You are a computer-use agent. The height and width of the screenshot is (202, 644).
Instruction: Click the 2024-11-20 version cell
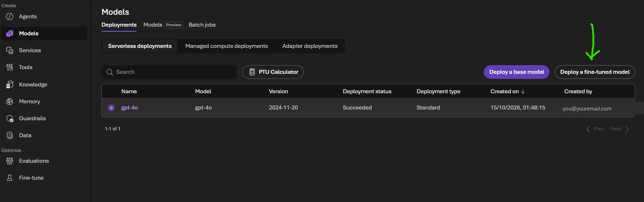coord(283,108)
